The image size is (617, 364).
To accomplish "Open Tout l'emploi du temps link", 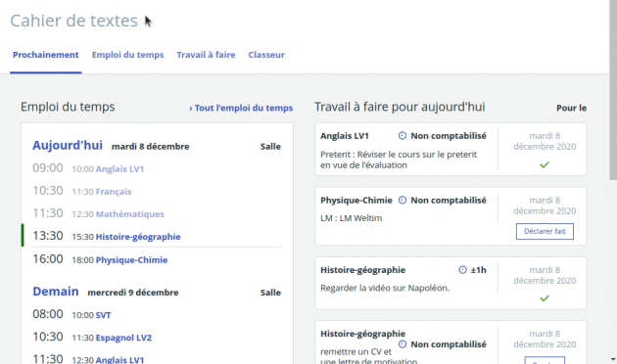I will tap(241, 108).
